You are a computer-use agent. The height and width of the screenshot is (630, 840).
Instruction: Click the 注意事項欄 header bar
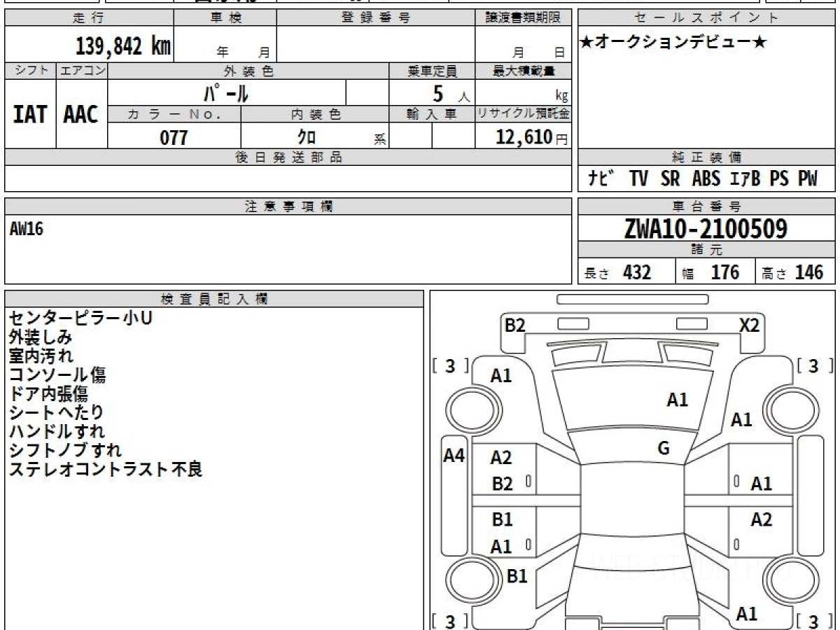[x=288, y=206]
